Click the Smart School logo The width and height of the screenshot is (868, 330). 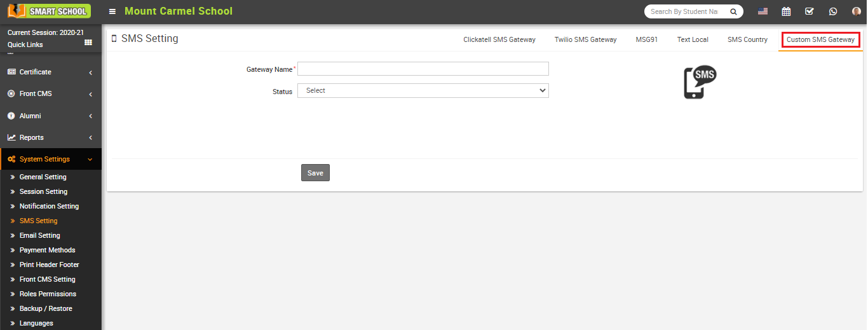click(x=49, y=11)
